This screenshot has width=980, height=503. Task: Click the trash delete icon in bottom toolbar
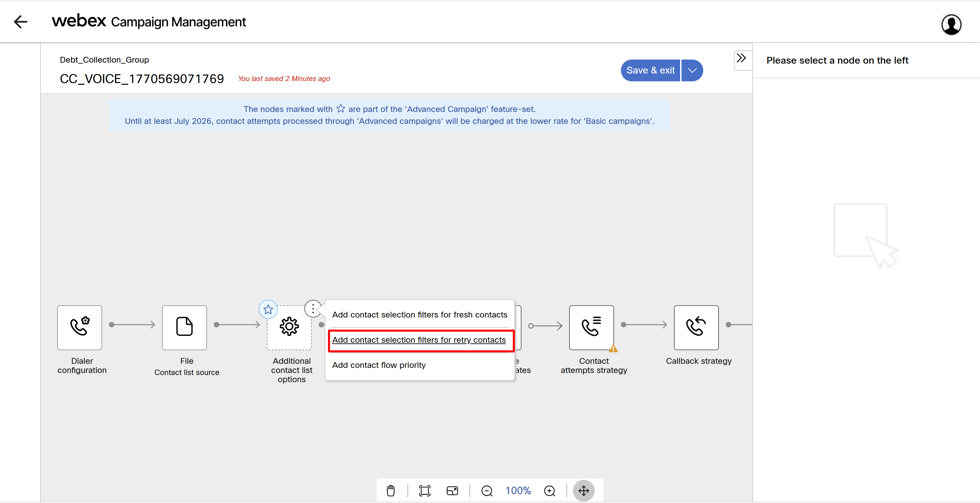[x=390, y=490]
